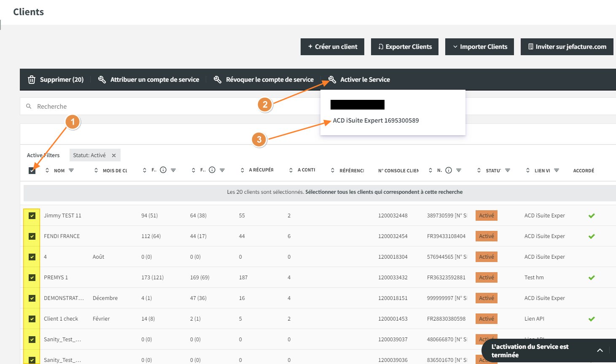
Task: Collapse the activation du Service notification chevron
Action: (x=600, y=350)
